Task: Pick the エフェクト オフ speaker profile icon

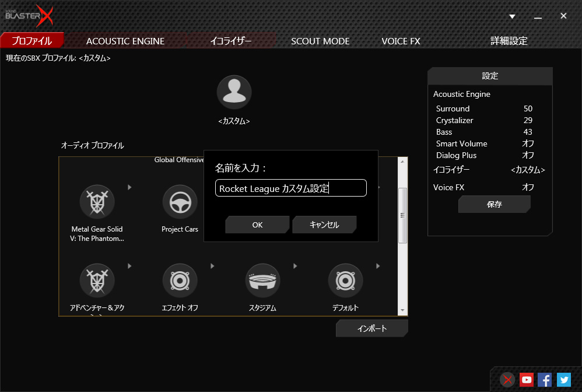Action: 180,281
